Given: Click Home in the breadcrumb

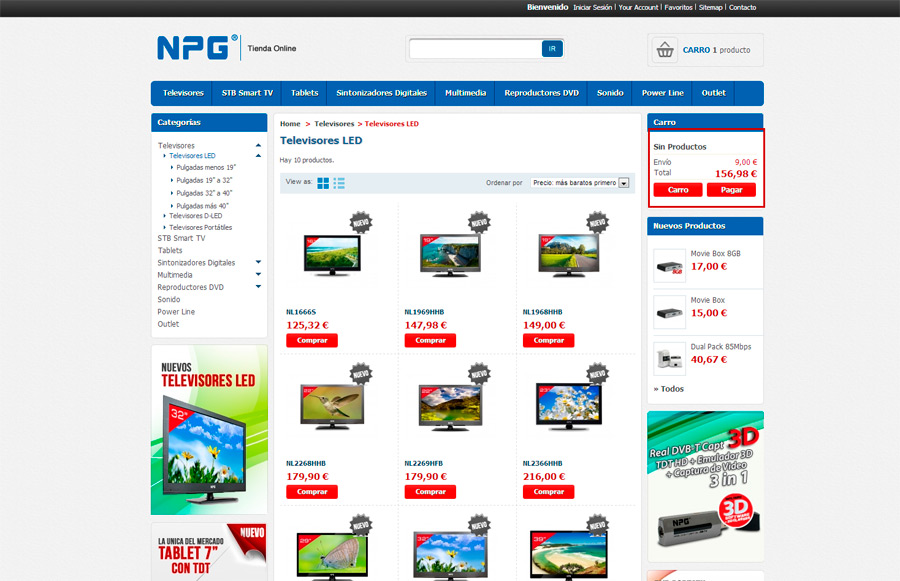Looking at the screenshot, I should click(x=290, y=123).
